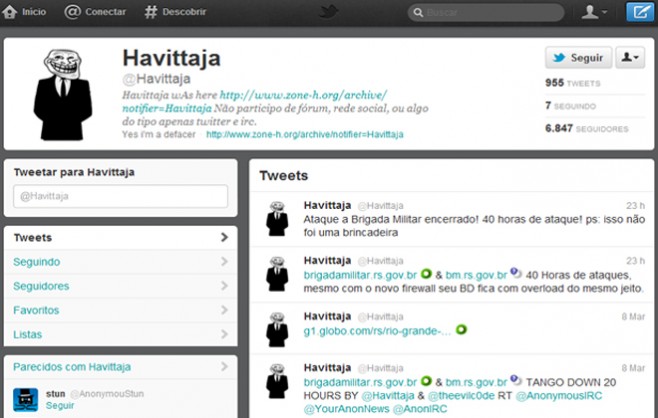Expand the Seguidores sidebar chevron
This screenshot has width=658, height=418.
pyautogui.click(x=224, y=286)
